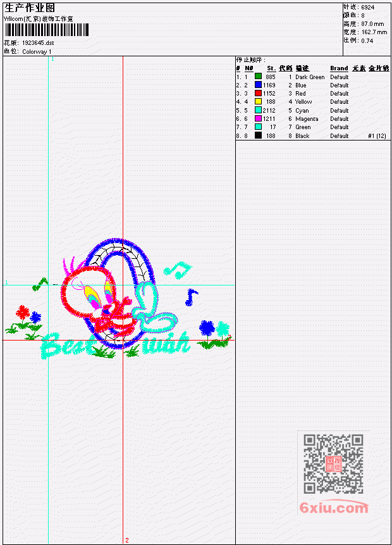Select the stitch count 1211
This screenshot has height=545, width=392.
[269, 119]
